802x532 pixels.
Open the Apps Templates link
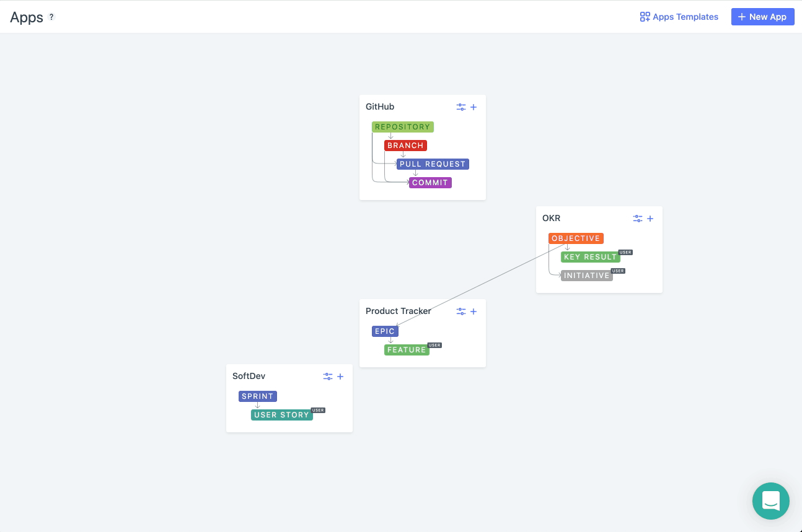685,17
